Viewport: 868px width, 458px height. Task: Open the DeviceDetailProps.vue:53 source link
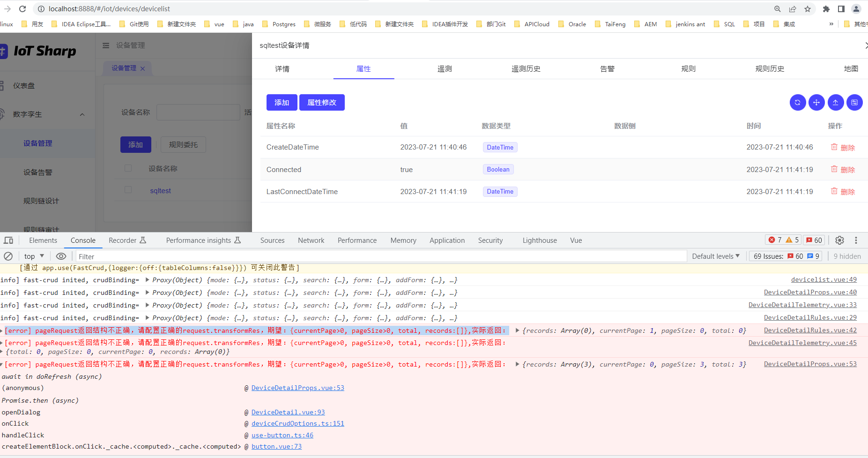pos(298,388)
